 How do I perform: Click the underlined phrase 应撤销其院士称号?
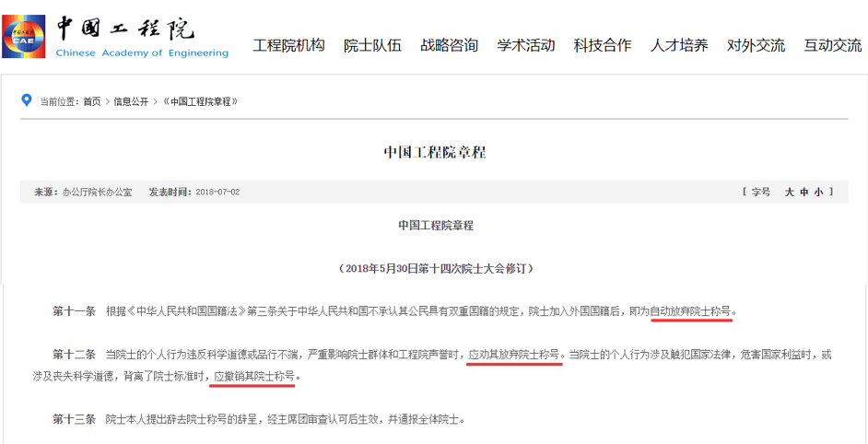click(x=252, y=377)
